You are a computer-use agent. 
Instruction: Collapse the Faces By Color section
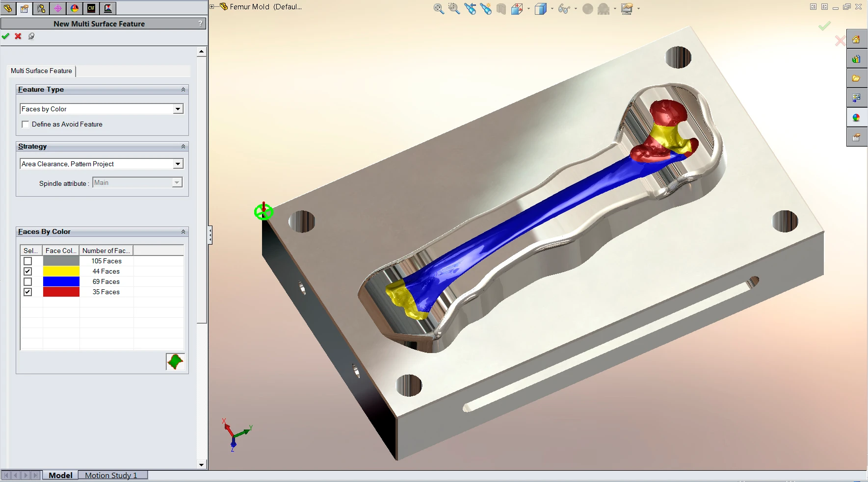[x=183, y=232]
